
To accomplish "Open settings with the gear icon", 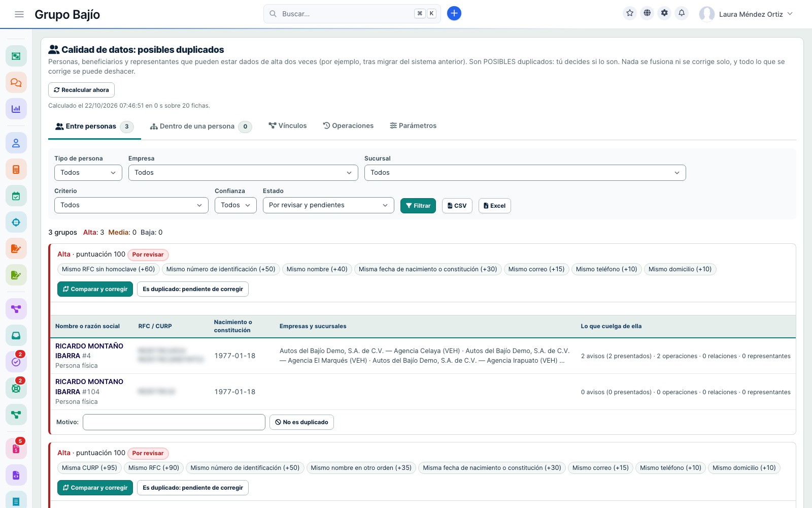I will [x=664, y=13].
